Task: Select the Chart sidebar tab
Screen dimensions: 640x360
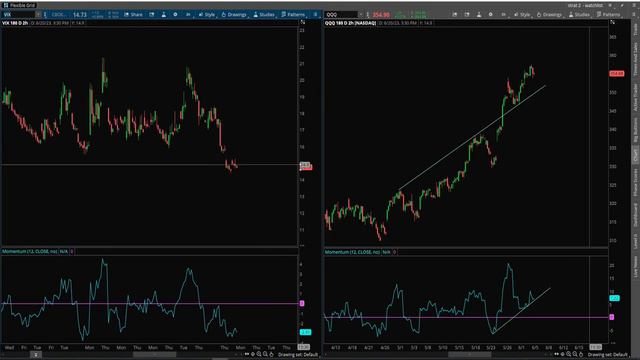Action: [x=636, y=155]
